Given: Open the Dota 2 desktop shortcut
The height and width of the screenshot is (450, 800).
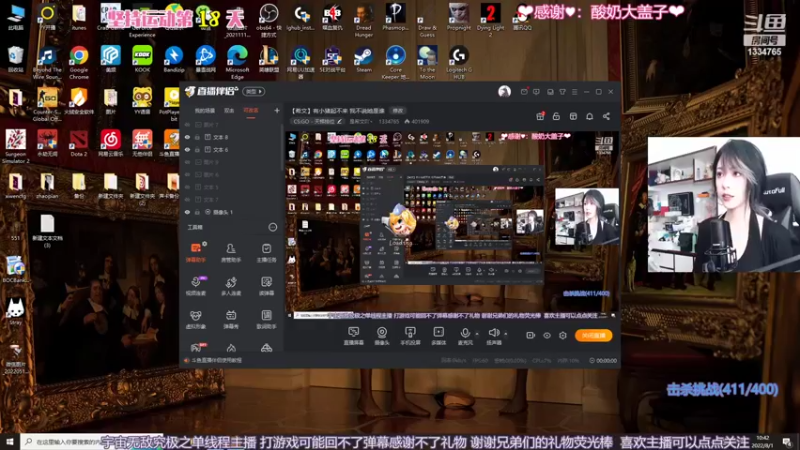Looking at the screenshot, I should click(x=79, y=143).
